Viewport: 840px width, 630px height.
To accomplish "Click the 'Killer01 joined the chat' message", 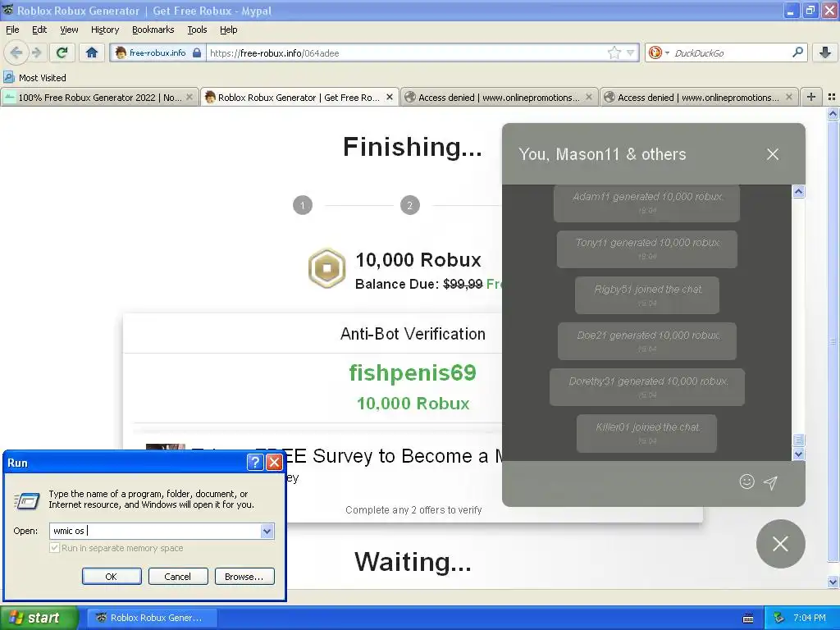I will 646,433.
